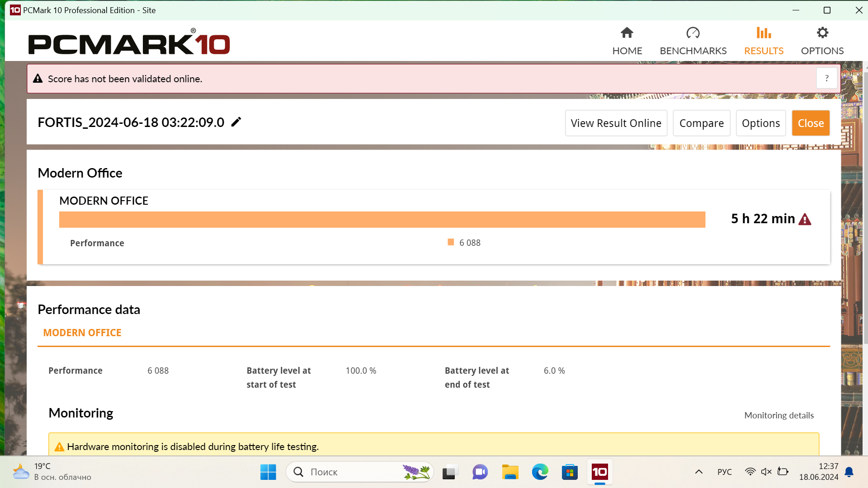Open Monitoring details link

point(779,415)
